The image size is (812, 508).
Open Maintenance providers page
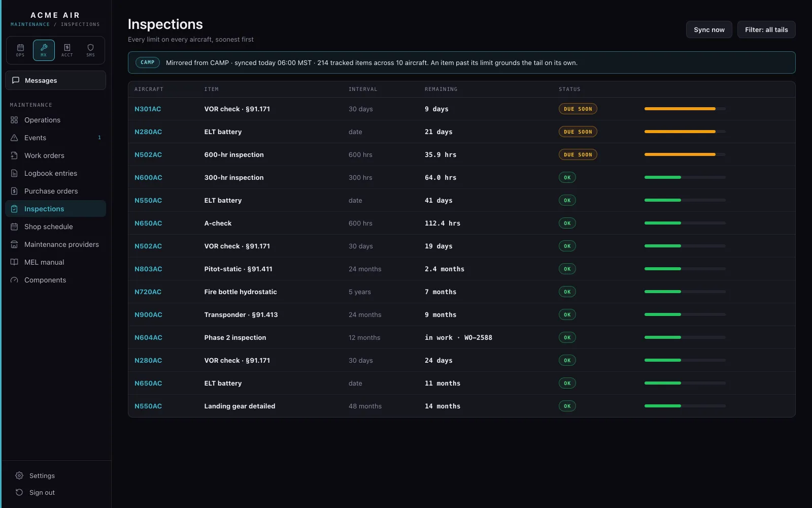56,244
